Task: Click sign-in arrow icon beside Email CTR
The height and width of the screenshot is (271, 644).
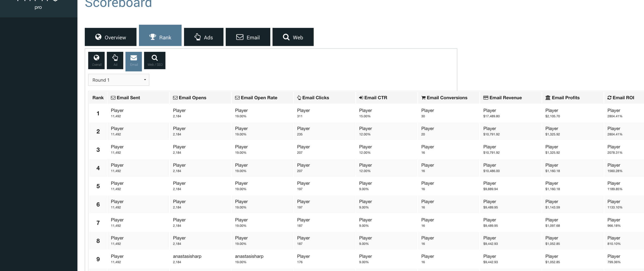Action: [361, 98]
